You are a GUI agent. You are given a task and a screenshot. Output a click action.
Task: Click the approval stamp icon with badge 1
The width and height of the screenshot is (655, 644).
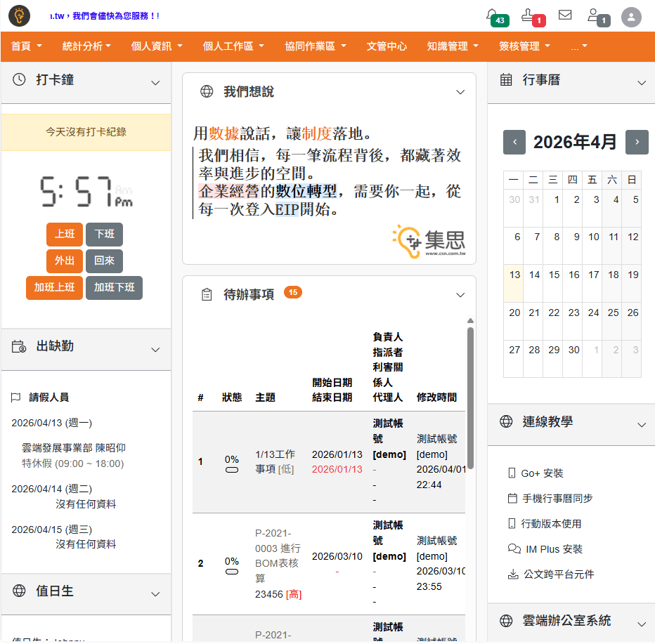tap(529, 15)
